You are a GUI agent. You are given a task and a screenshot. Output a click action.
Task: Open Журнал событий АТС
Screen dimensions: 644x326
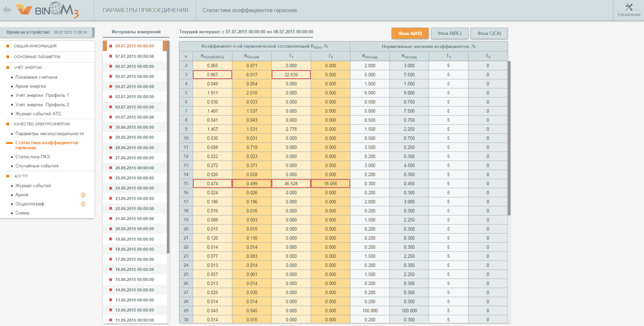38,114
